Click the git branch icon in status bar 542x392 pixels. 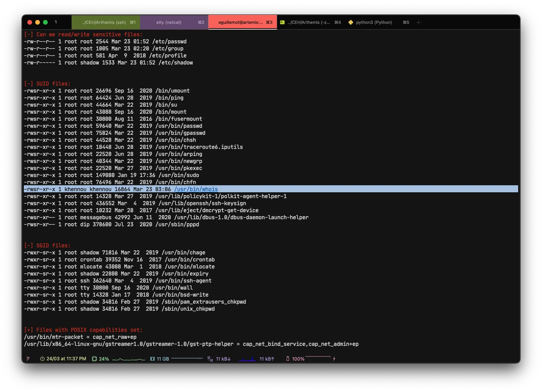pos(28,359)
